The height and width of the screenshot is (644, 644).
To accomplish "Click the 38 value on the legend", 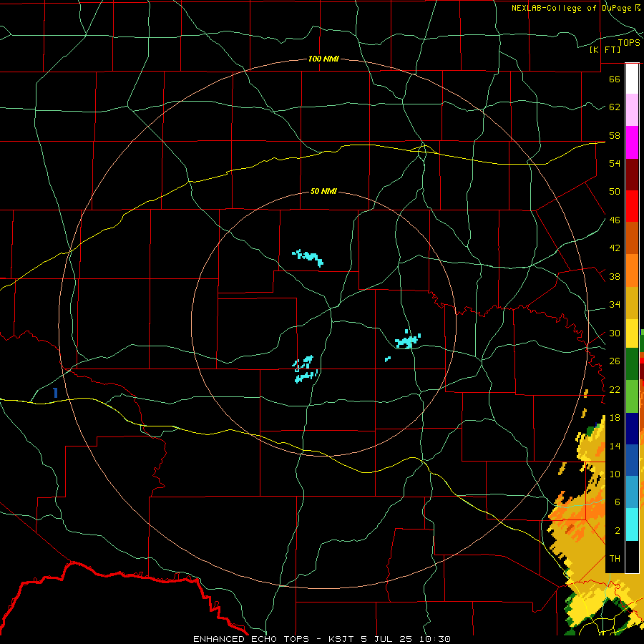I will pyautogui.click(x=615, y=276).
